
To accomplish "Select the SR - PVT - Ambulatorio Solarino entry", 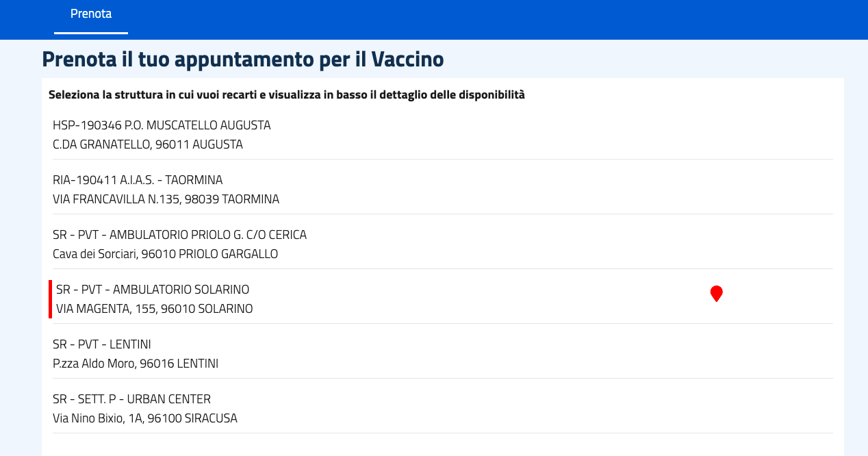I will point(151,289).
